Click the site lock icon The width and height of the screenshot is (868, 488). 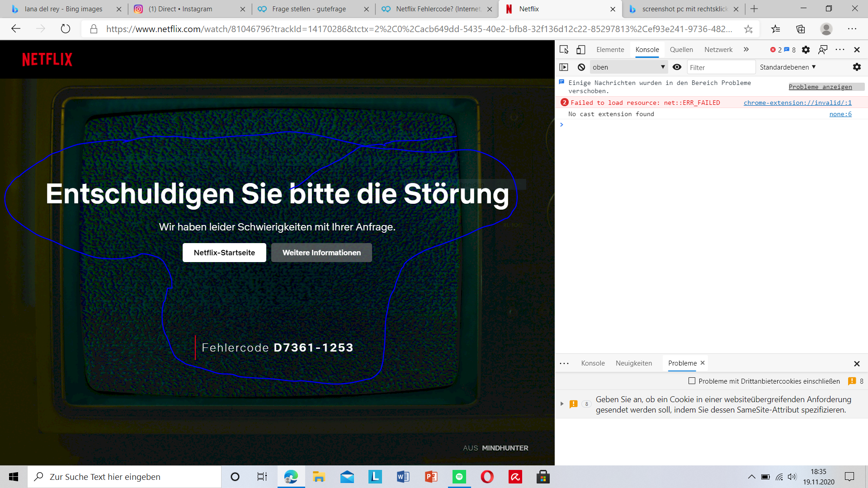[94, 29]
